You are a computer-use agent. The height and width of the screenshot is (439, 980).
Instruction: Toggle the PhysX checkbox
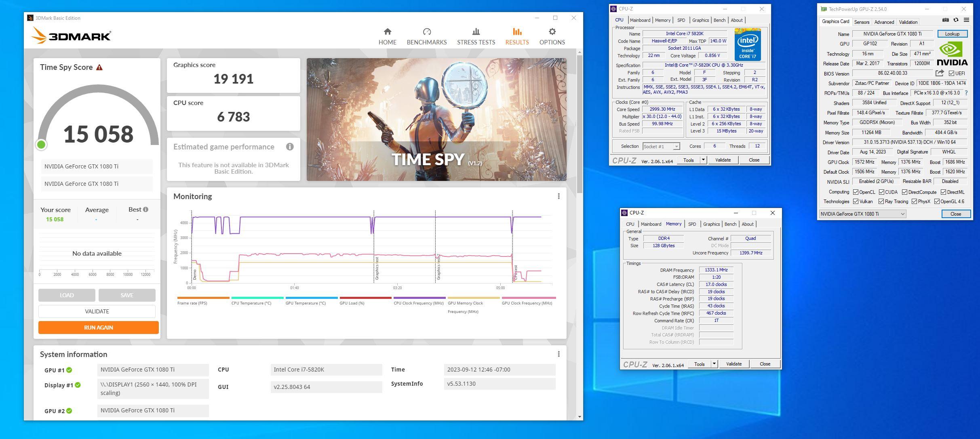914,202
